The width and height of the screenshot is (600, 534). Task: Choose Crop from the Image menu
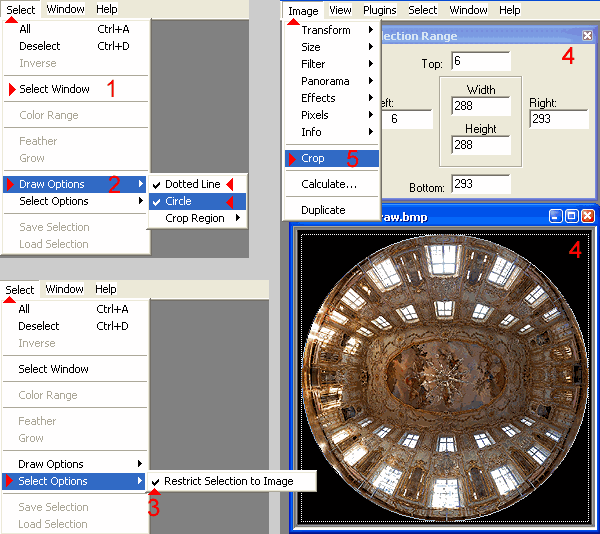(x=313, y=158)
